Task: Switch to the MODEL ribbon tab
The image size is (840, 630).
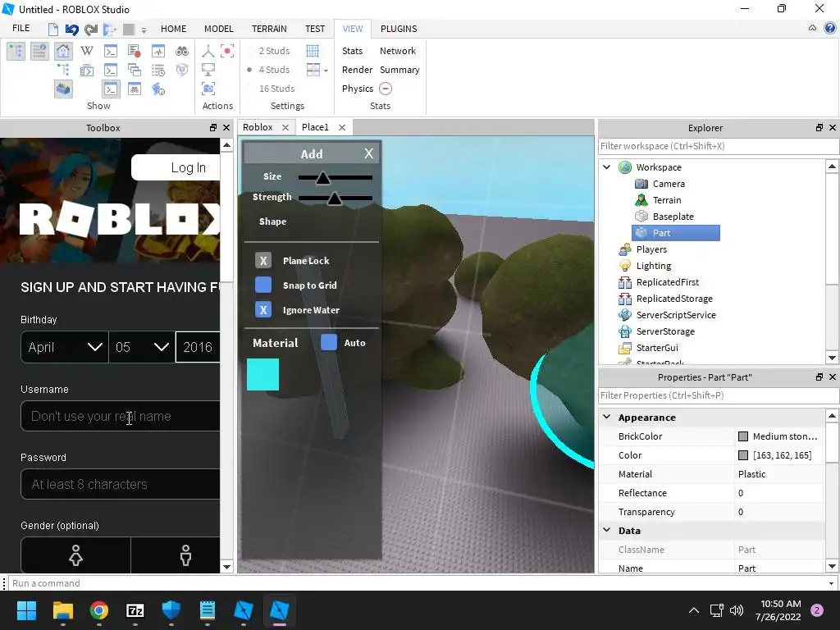Action: click(x=218, y=29)
